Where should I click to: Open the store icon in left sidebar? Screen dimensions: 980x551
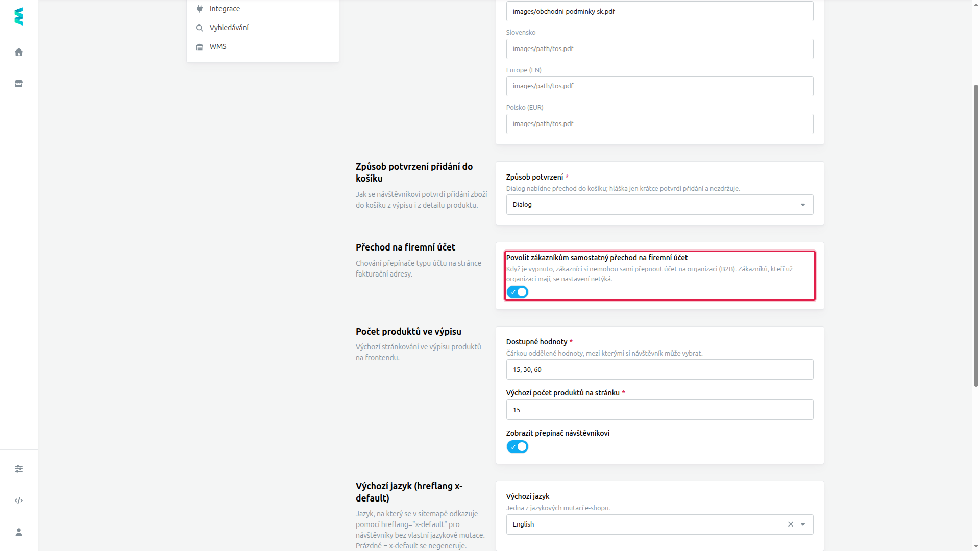pos(19,84)
